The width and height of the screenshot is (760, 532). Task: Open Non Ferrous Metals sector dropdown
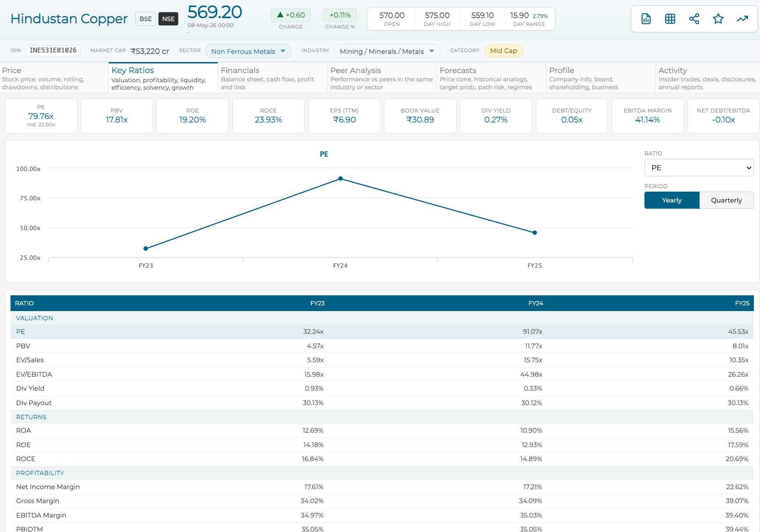248,51
